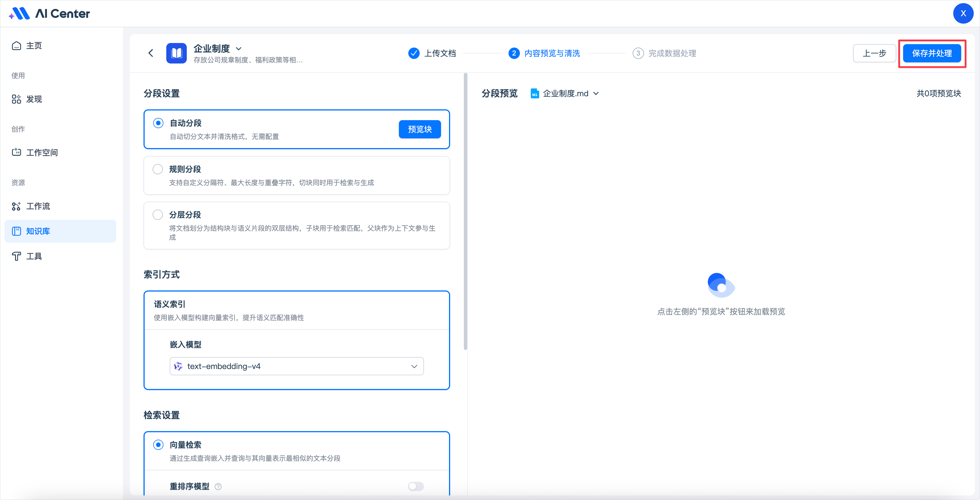This screenshot has height=500, width=980.
Task: Open 工作流 in the sidebar
Action: [x=38, y=206]
